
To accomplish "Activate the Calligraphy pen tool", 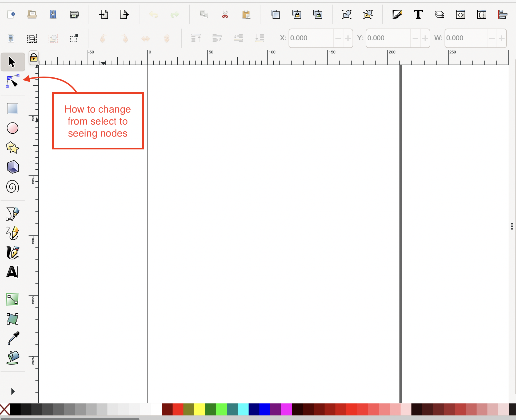I will point(12,252).
